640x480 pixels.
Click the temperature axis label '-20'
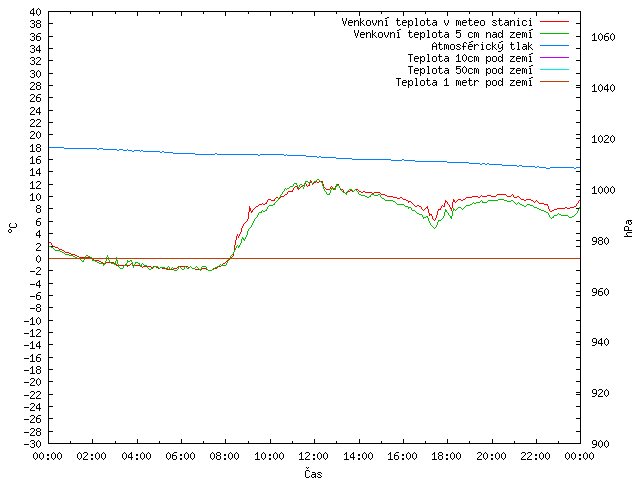(33, 382)
